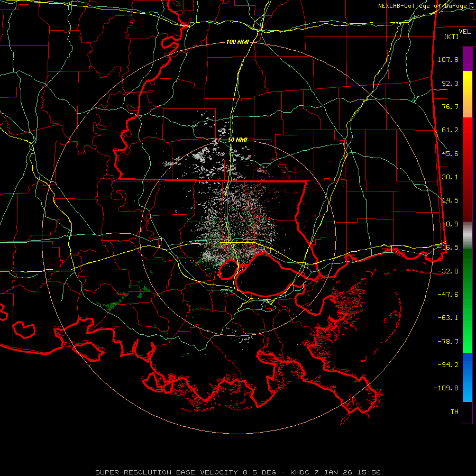Click the [KT] units label

pyautogui.click(x=452, y=36)
